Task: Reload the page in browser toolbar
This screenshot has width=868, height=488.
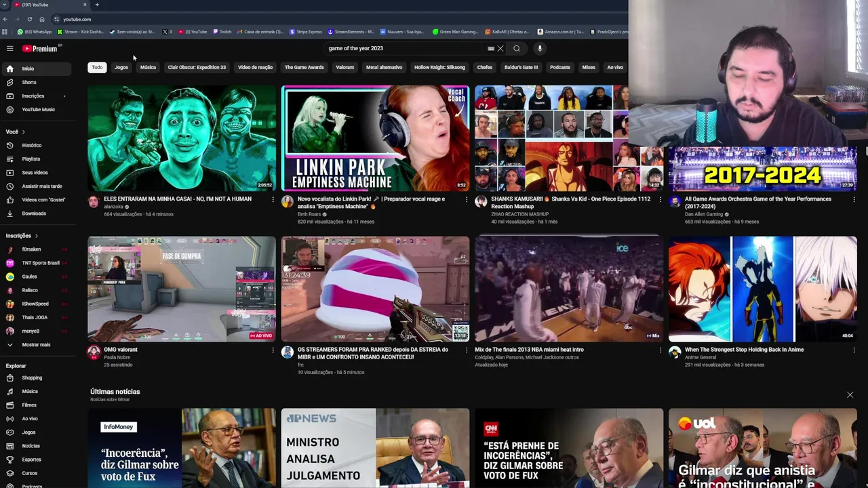Action: 29,19
